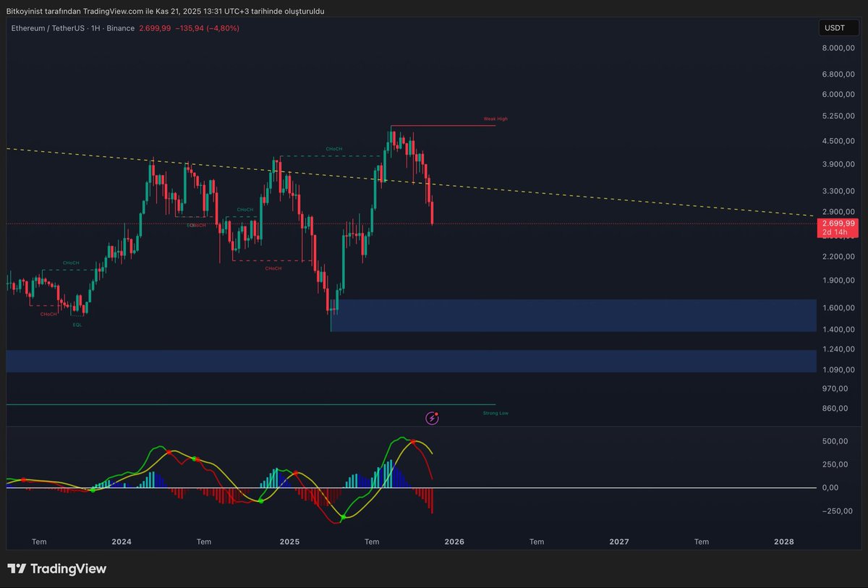Click the snapshot header text with Bitkoyinist
Image resolution: width=868 pixels, height=588 pixels.
click(x=165, y=12)
